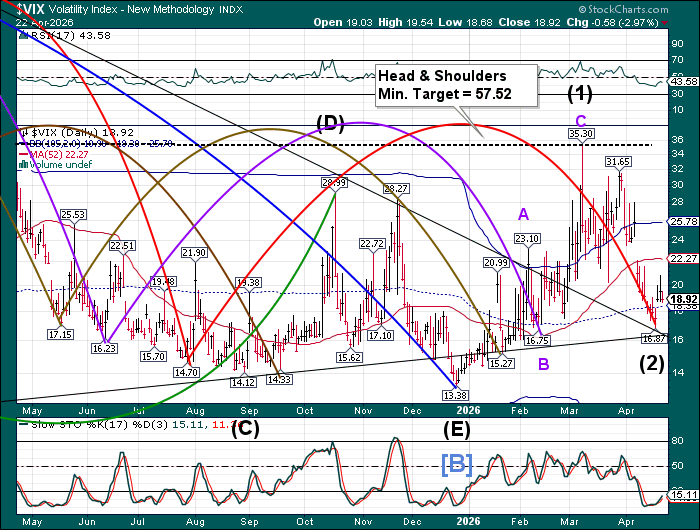Click the 2026 year marker on price axis

point(466,409)
